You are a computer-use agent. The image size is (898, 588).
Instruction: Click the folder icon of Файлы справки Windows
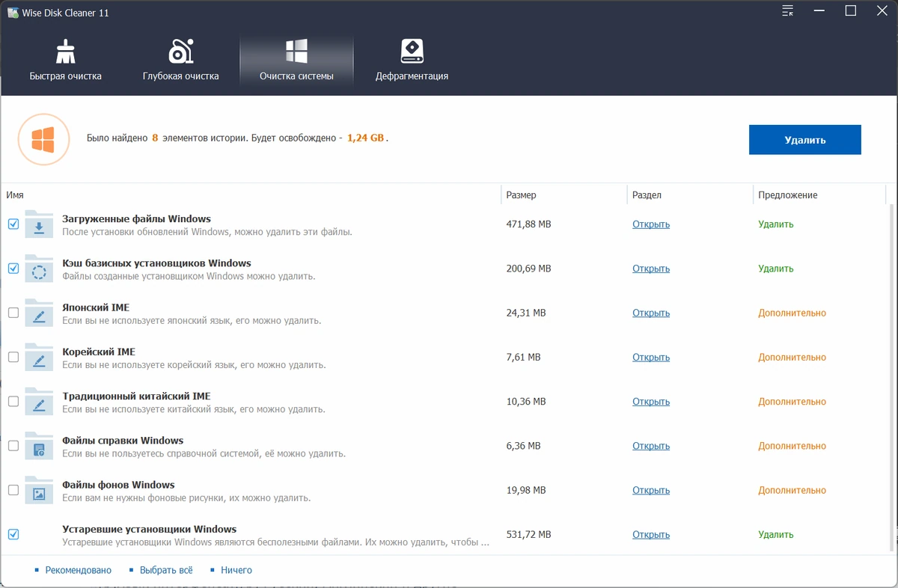click(x=39, y=445)
